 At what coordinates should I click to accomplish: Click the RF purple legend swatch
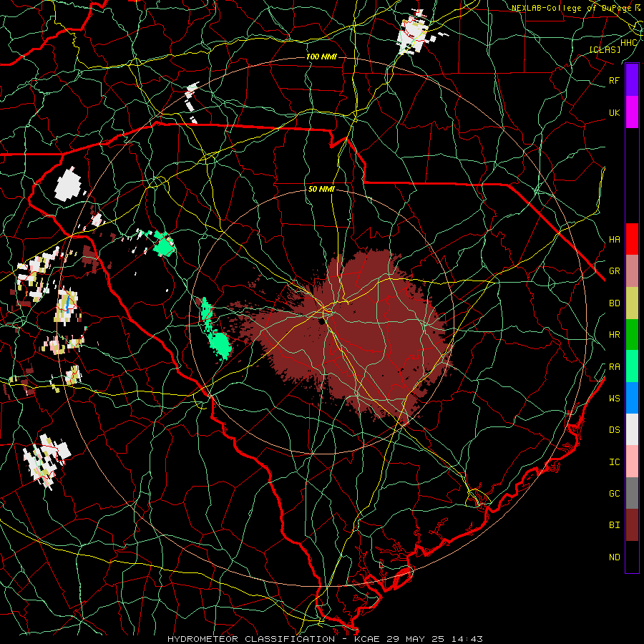[x=632, y=80]
